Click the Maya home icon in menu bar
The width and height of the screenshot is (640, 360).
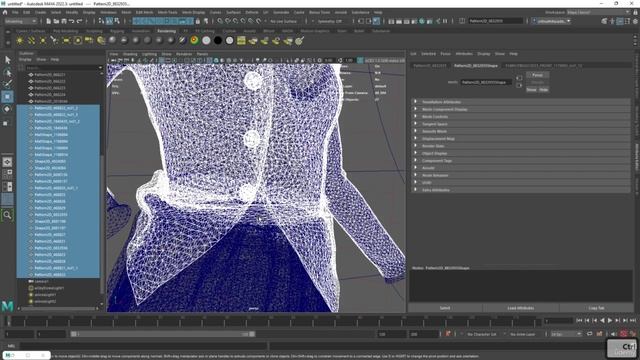pos(5,12)
